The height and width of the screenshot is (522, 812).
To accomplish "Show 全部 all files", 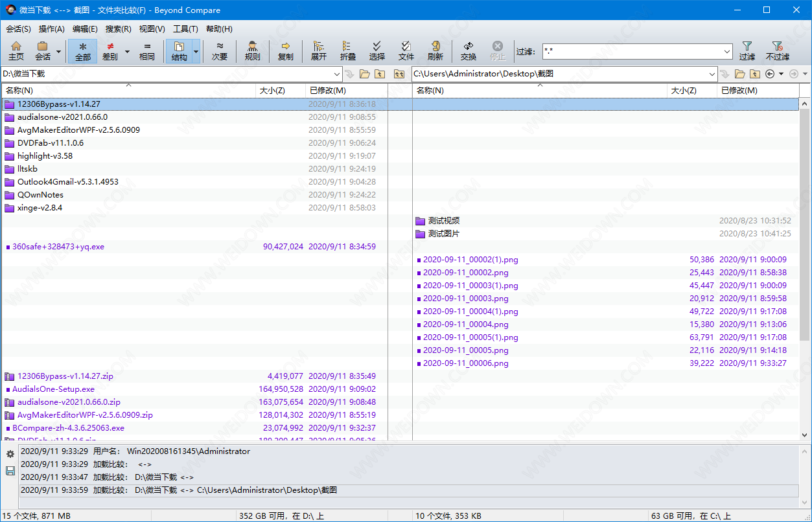I will click(83, 51).
